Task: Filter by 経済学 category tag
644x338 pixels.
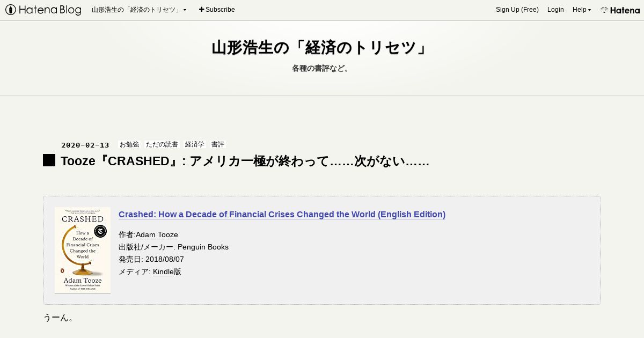Action: (195, 144)
